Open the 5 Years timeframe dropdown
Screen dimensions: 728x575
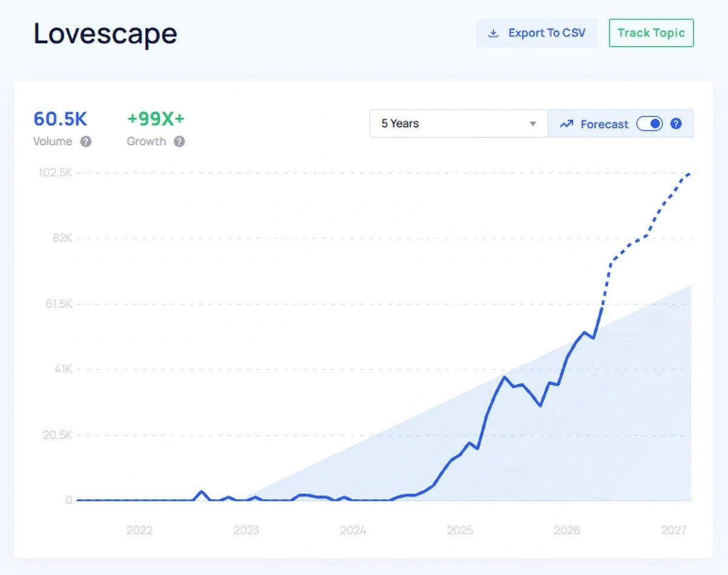[459, 124]
